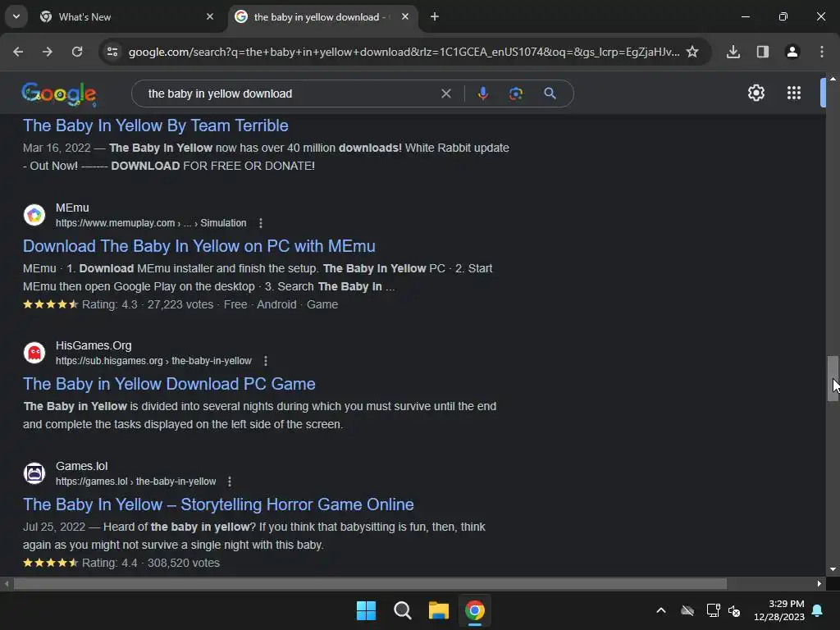Open the Chrome three-dot menu
The height and width of the screenshot is (630, 840).
tap(822, 52)
